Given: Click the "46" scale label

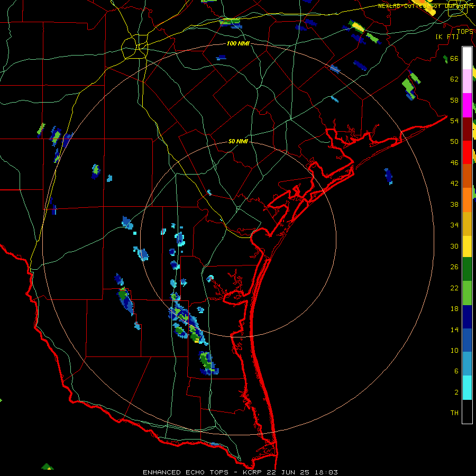Looking at the screenshot, I should point(454,163).
